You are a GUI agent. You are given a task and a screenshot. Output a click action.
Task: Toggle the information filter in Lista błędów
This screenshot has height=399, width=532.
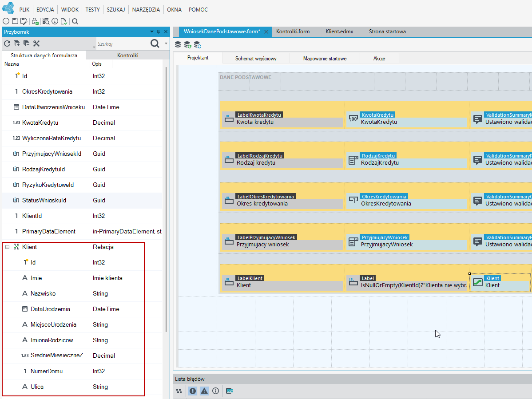pos(215,391)
